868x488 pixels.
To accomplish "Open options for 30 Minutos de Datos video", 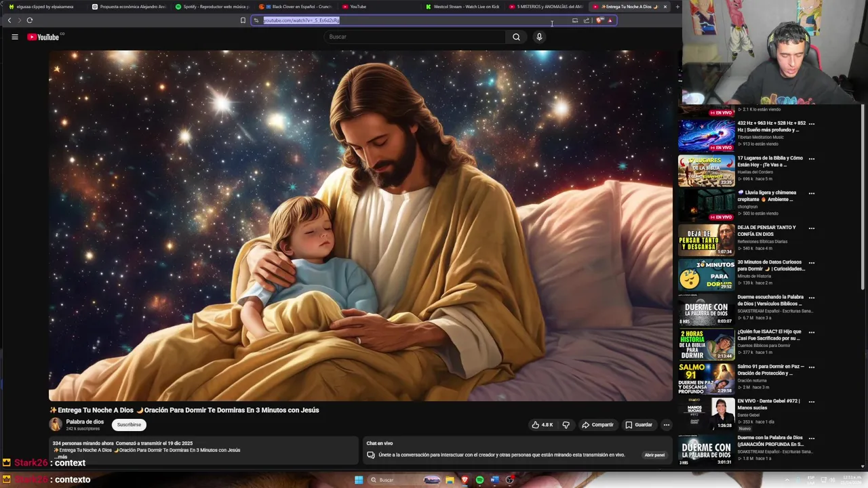I will 812,263.
